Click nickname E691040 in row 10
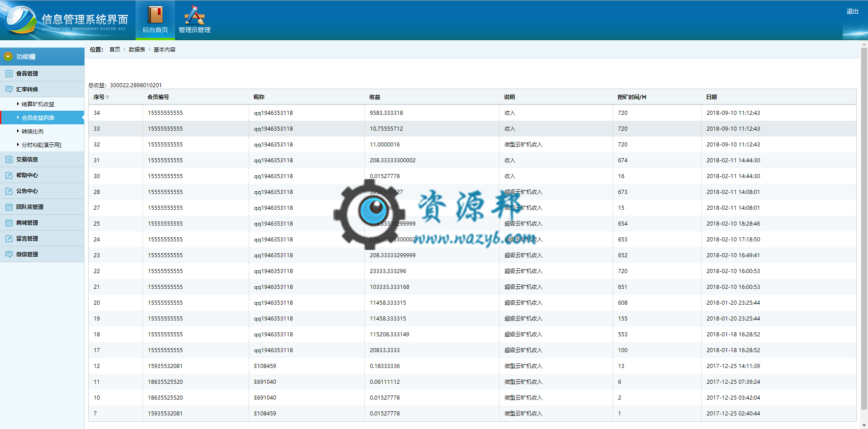Viewport: 868px width, 429px height. [265, 398]
